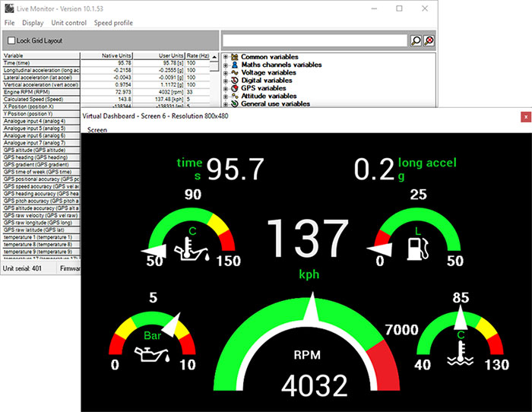The image size is (532, 412).
Task: Click the oil pressure can icon
Action: [x=149, y=353]
